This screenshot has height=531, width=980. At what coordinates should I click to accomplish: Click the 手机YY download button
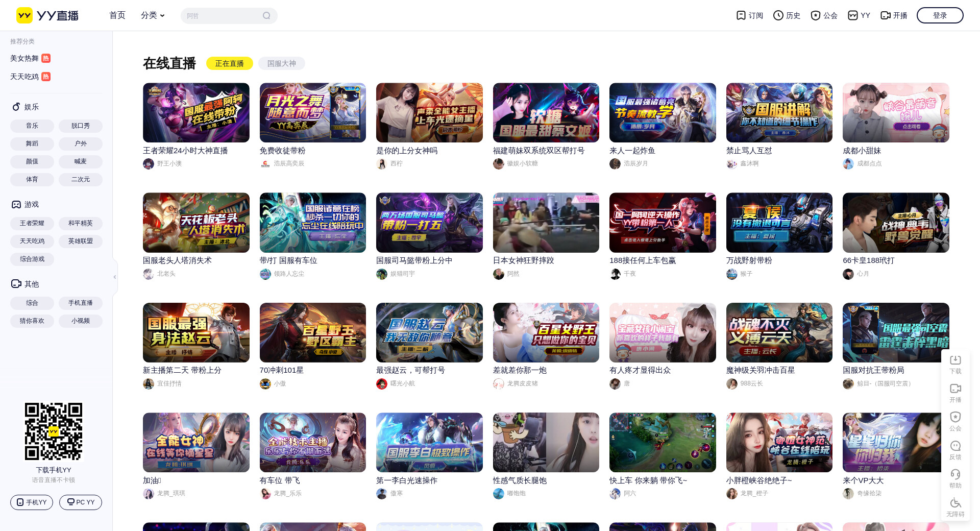coord(32,502)
